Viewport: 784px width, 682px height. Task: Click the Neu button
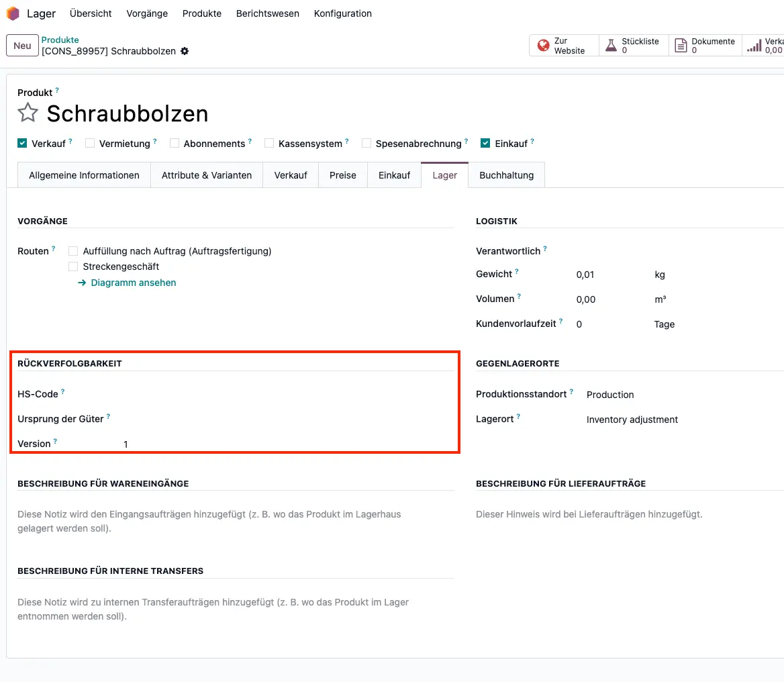(21, 45)
